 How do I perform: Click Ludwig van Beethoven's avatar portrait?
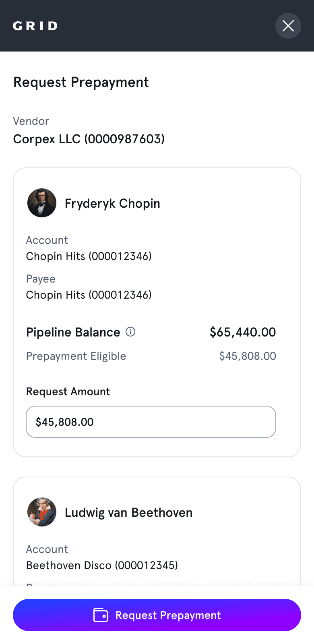click(x=42, y=512)
